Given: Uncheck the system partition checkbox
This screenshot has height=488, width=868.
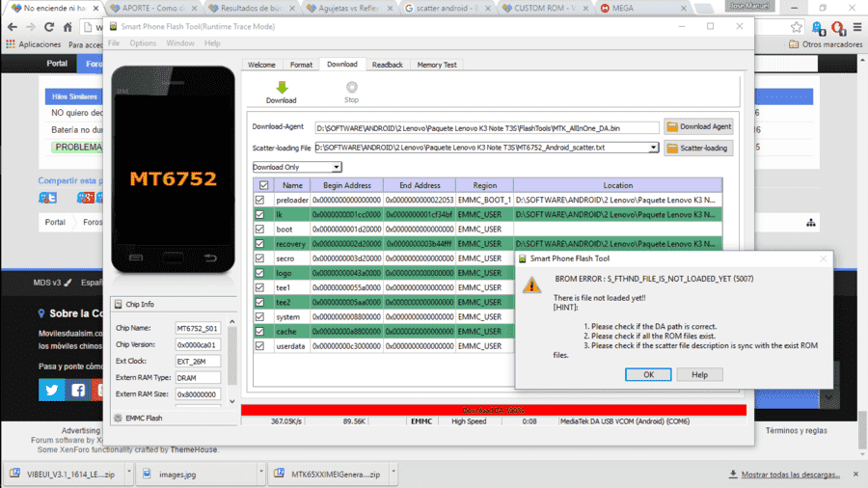Looking at the screenshot, I should click(259, 316).
